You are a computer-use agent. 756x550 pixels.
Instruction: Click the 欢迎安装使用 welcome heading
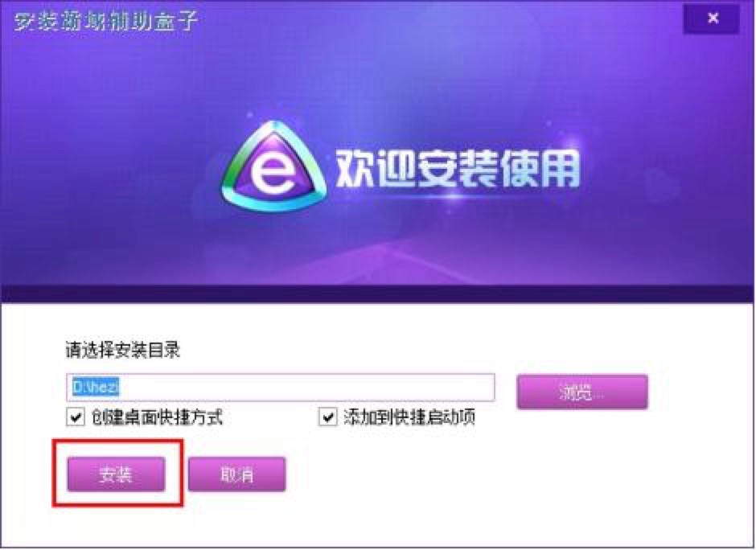click(457, 169)
